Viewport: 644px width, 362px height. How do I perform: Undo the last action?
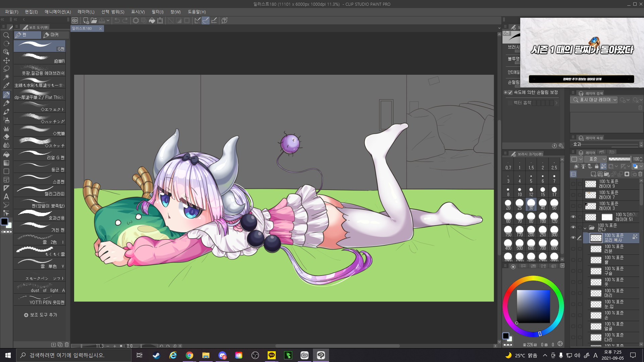(x=117, y=20)
